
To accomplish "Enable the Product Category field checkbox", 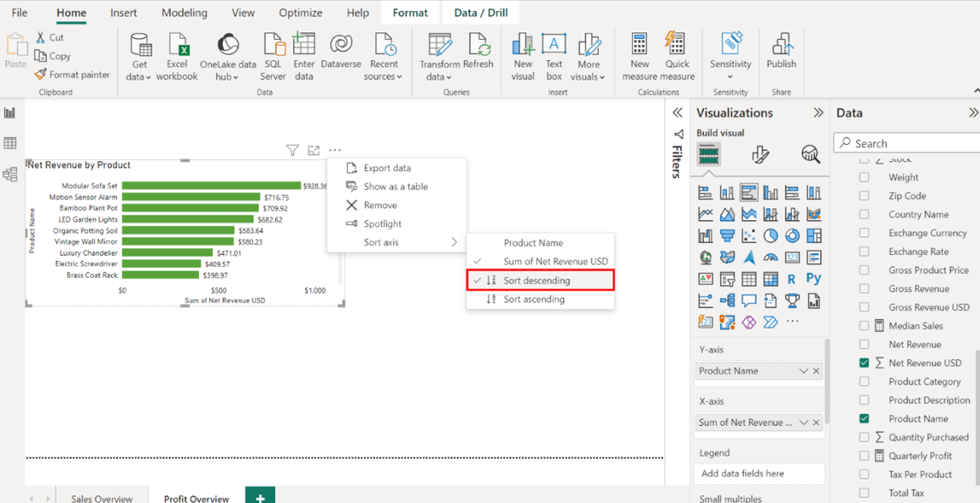I will pyautogui.click(x=864, y=382).
